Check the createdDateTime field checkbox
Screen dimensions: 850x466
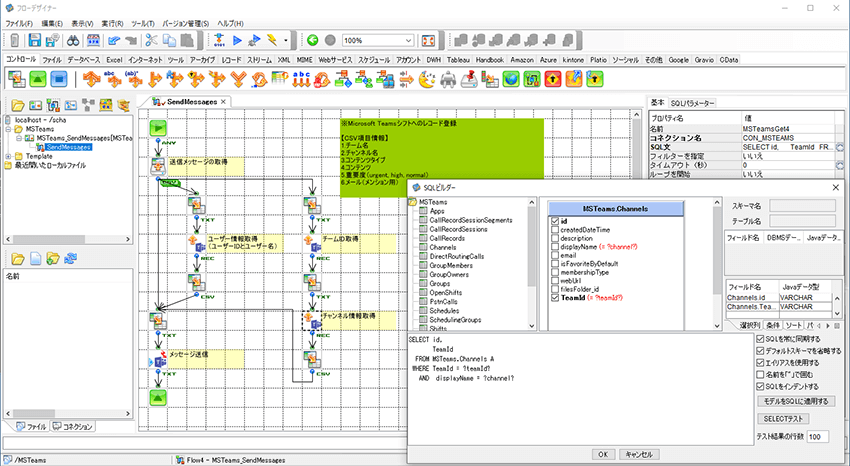pyautogui.click(x=555, y=230)
